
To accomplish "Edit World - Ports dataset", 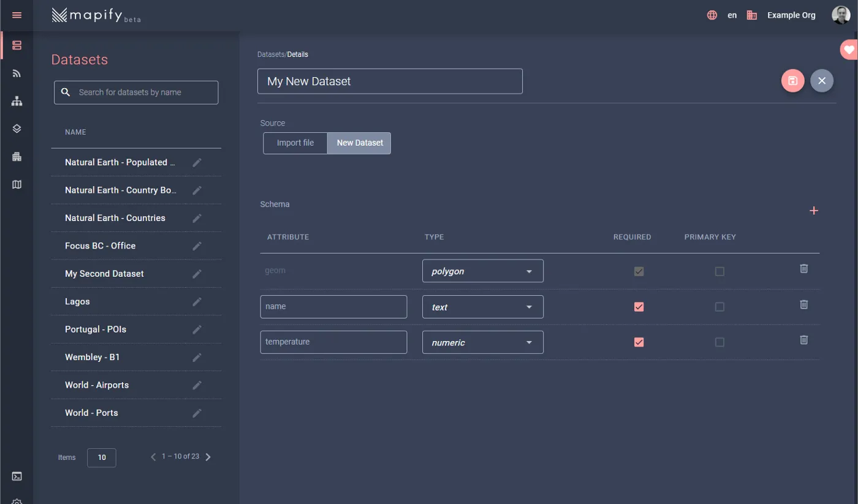I will pyautogui.click(x=197, y=413).
